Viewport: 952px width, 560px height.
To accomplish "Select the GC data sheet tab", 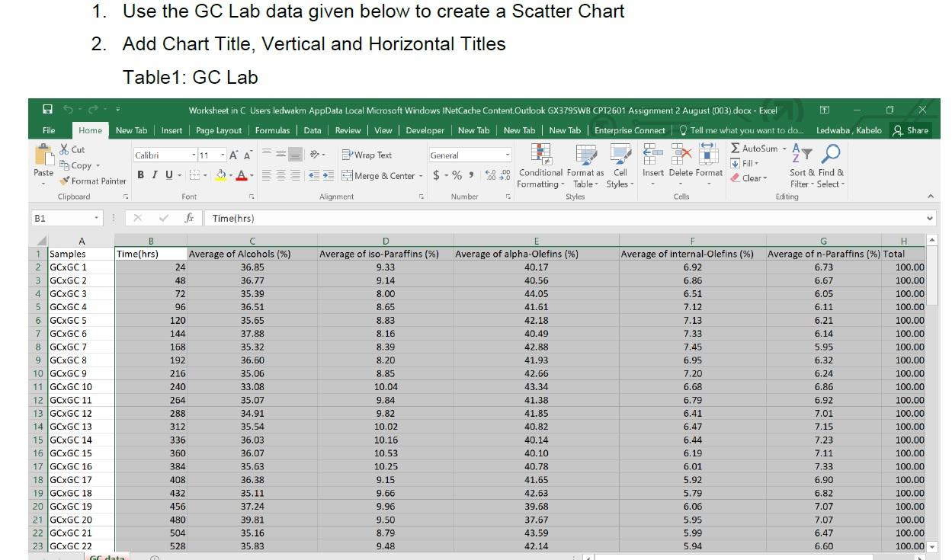I will click(x=105, y=557).
